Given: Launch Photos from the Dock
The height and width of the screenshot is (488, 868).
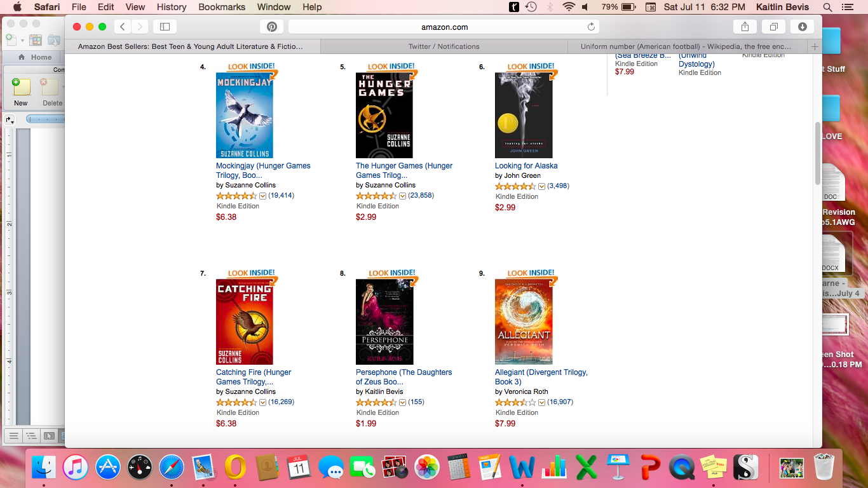Looking at the screenshot, I should pos(427,468).
